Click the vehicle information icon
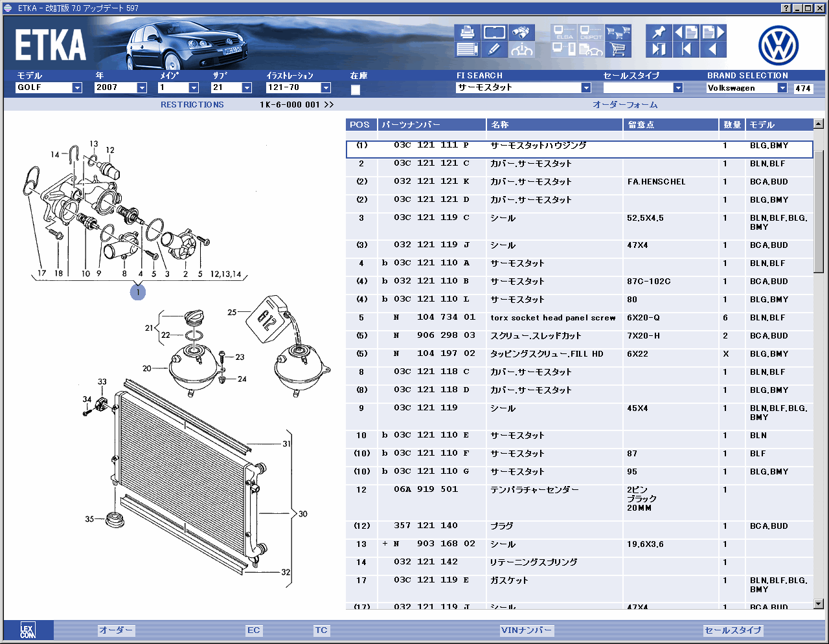Viewport: 829px width, 644px height. [x=521, y=49]
